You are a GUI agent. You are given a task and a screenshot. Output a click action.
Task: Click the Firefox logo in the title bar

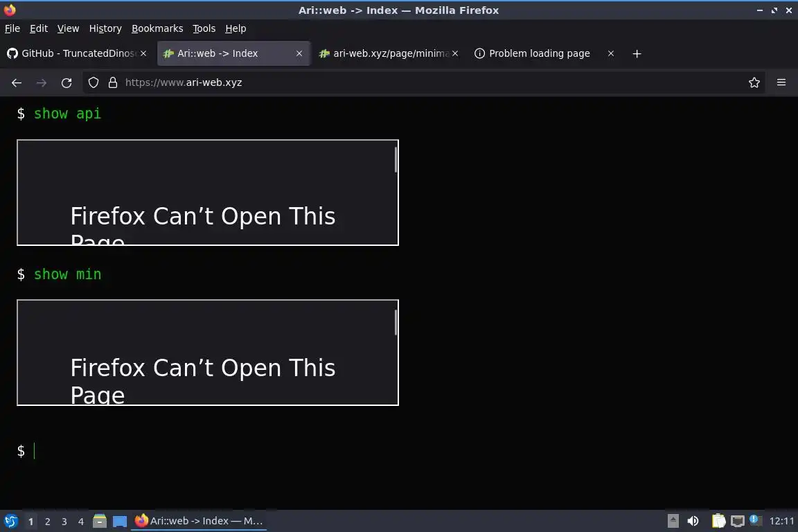pos(10,10)
